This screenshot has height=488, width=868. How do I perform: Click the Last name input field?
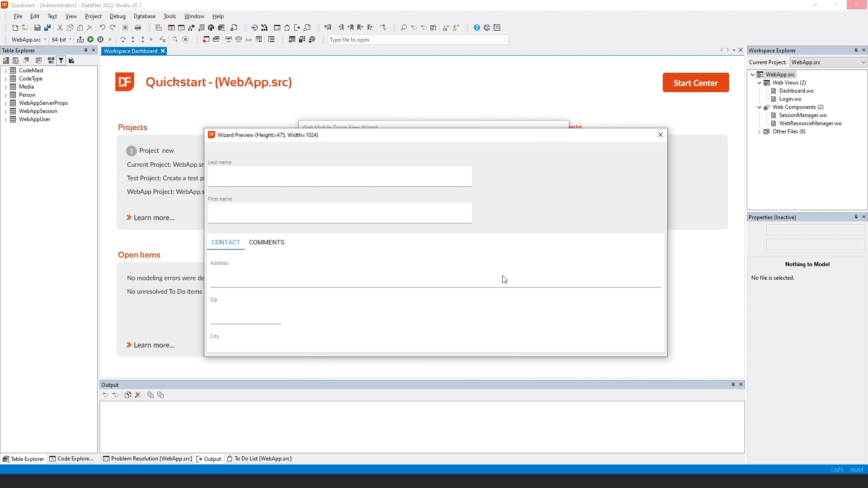[340, 176]
